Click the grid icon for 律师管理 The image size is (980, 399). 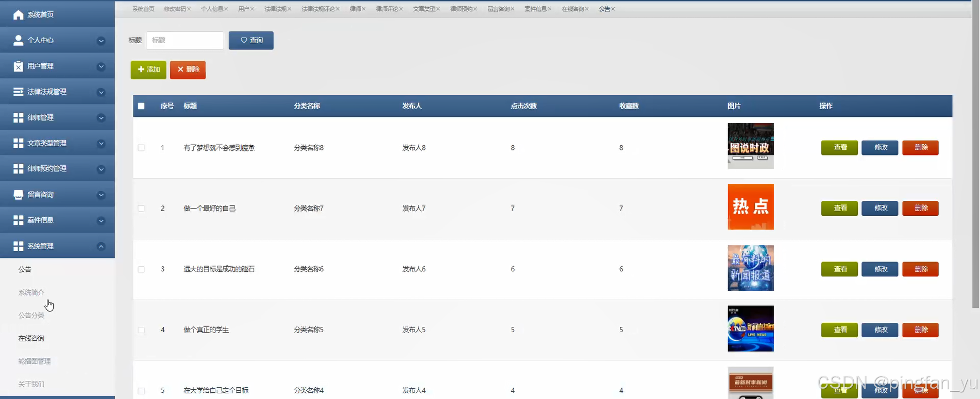pyautogui.click(x=18, y=117)
